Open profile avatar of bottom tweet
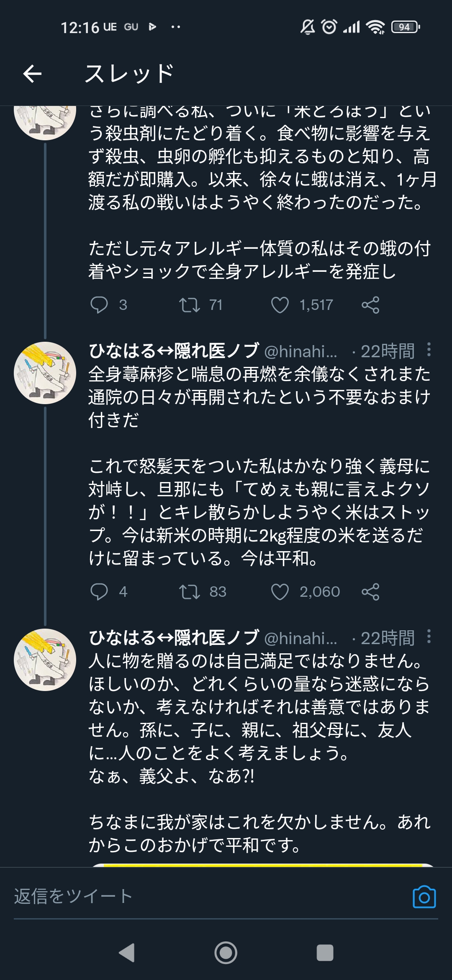This screenshot has height=980, width=452. [45, 660]
